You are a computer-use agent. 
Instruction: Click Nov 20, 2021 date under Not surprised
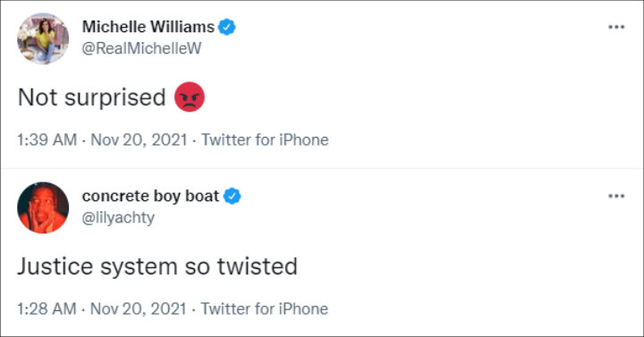139,140
